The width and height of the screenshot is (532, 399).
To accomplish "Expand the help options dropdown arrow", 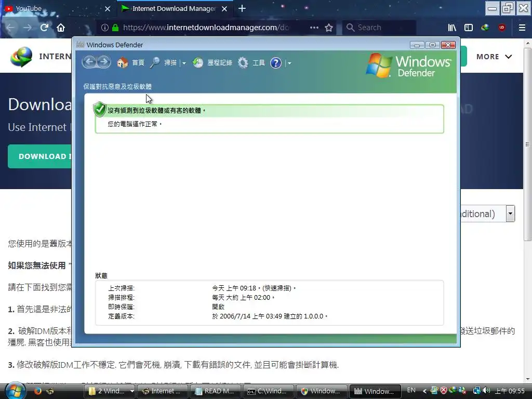I will point(289,63).
